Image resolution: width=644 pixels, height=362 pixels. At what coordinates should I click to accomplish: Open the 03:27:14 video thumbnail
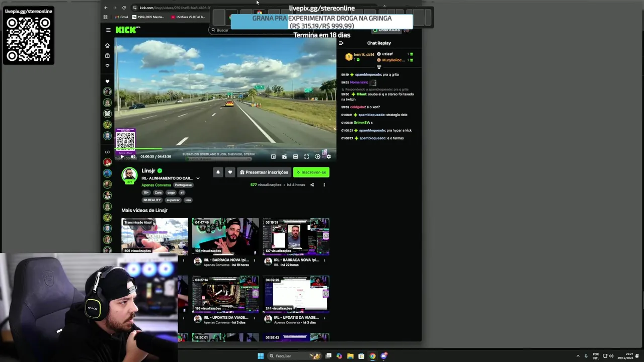point(225,294)
